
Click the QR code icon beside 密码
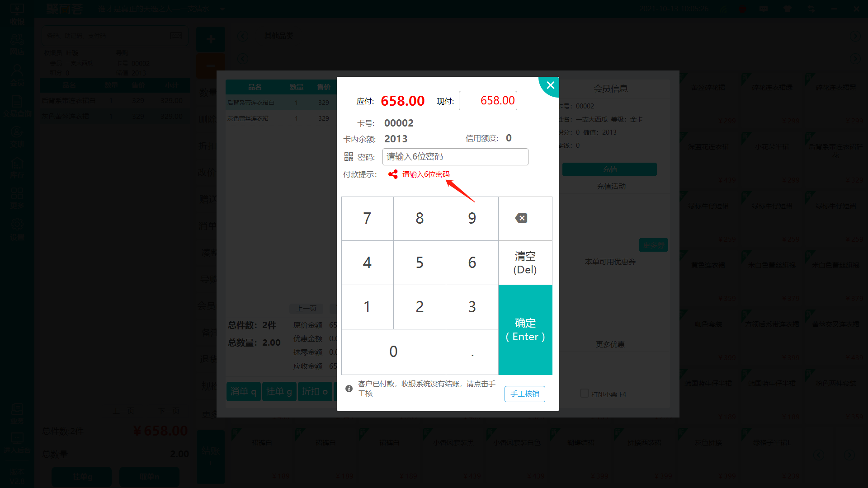pos(349,156)
